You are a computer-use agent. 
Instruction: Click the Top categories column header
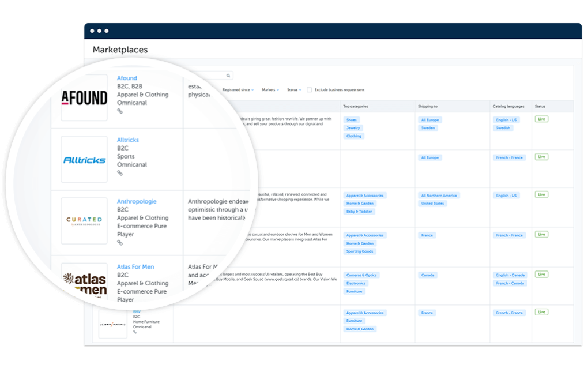coord(355,107)
